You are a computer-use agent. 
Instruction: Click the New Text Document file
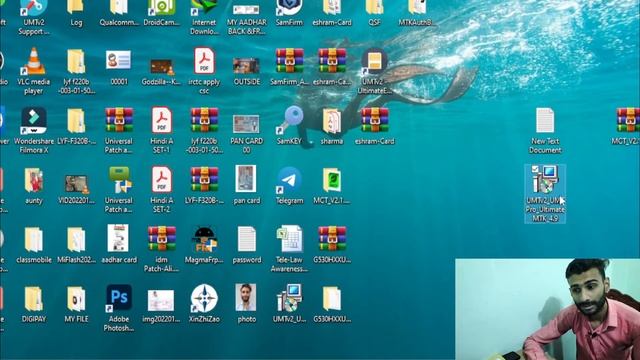545,121
